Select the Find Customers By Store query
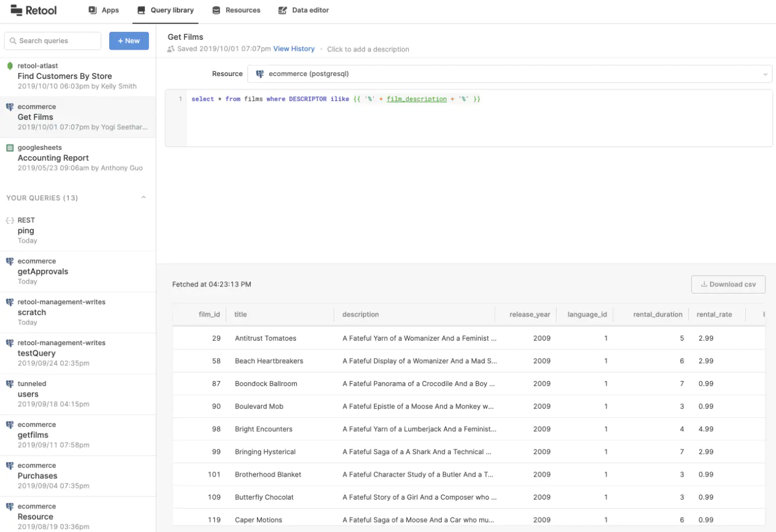This screenshot has width=776, height=532. coord(78,76)
